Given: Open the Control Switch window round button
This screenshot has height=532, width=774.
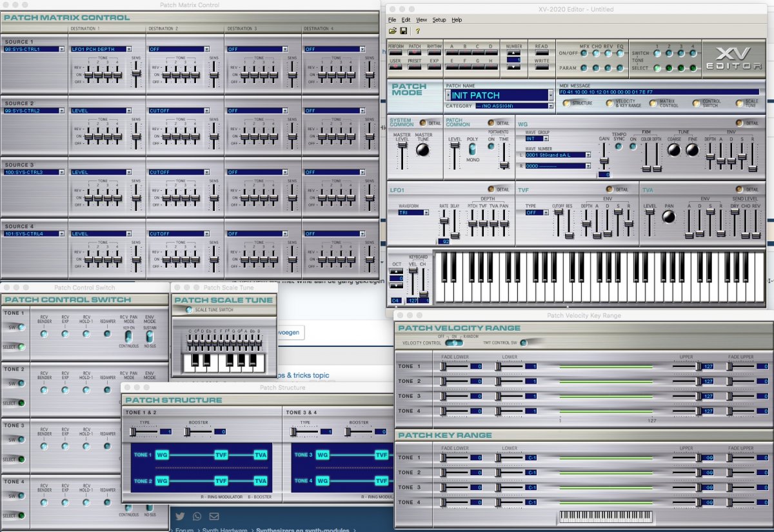Looking at the screenshot, I should pos(696,103).
